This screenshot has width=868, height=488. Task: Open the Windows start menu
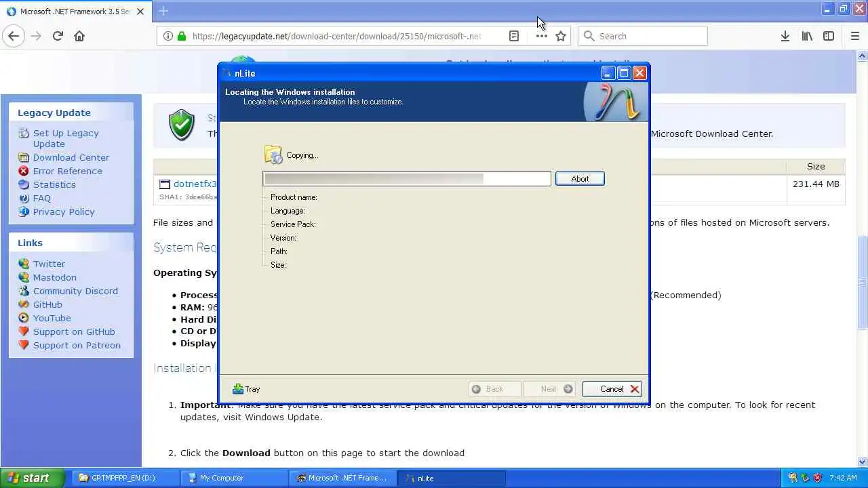click(x=32, y=478)
